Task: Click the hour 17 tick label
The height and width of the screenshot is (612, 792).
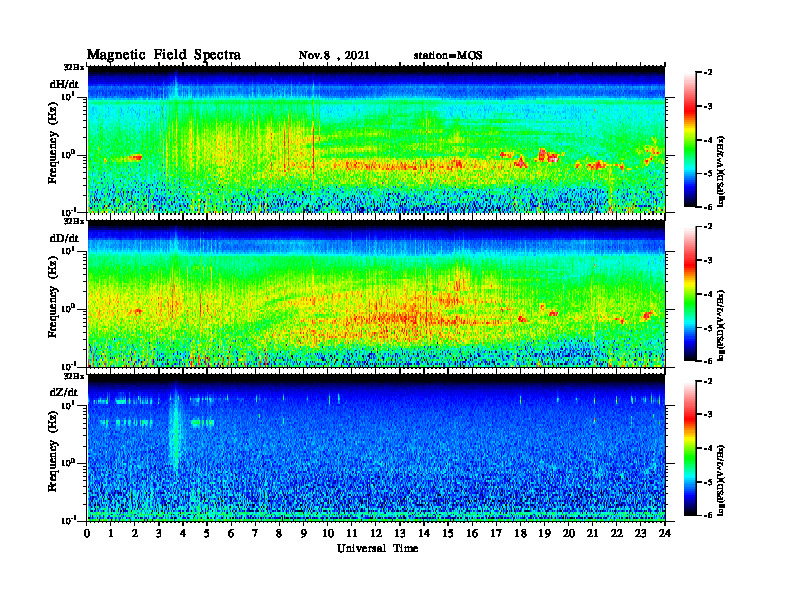Action: [x=497, y=533]
